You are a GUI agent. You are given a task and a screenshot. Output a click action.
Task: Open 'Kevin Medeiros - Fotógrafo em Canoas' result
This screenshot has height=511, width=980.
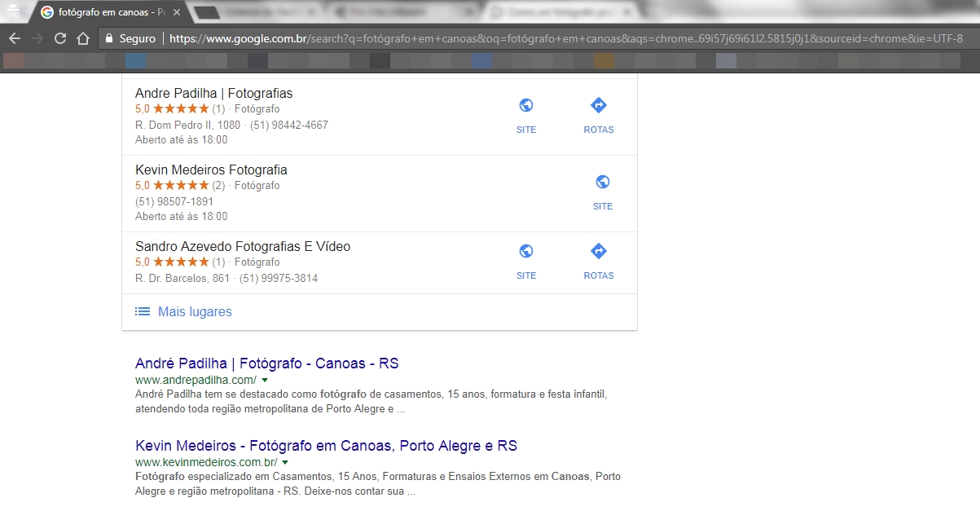pyautogui.click(x=326, y=446)
